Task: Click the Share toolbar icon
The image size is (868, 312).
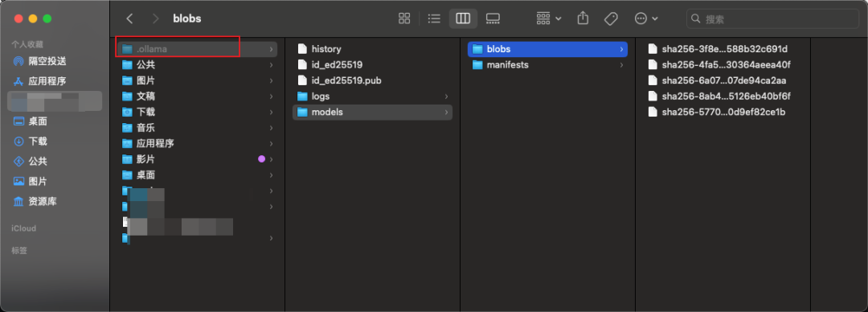Action: 583,18
